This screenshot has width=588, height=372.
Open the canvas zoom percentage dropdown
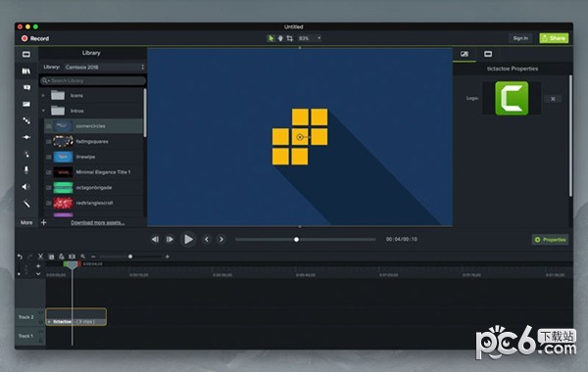click(310, 38)
